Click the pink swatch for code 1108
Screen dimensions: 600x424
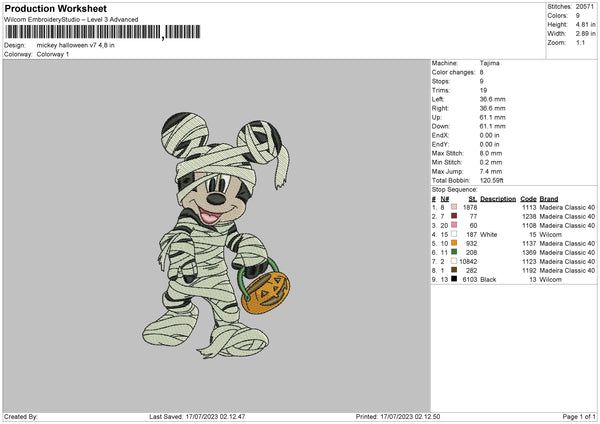tap(454, 225)
